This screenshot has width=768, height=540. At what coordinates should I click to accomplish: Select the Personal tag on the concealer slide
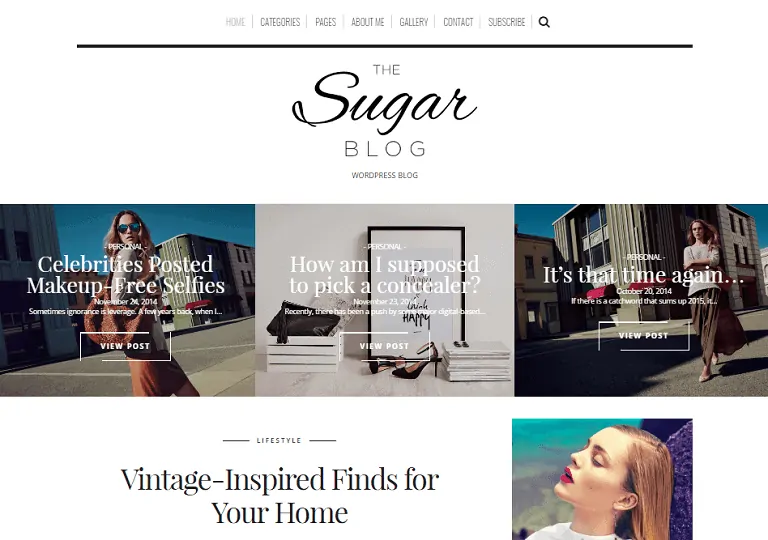tap(384, 246)
